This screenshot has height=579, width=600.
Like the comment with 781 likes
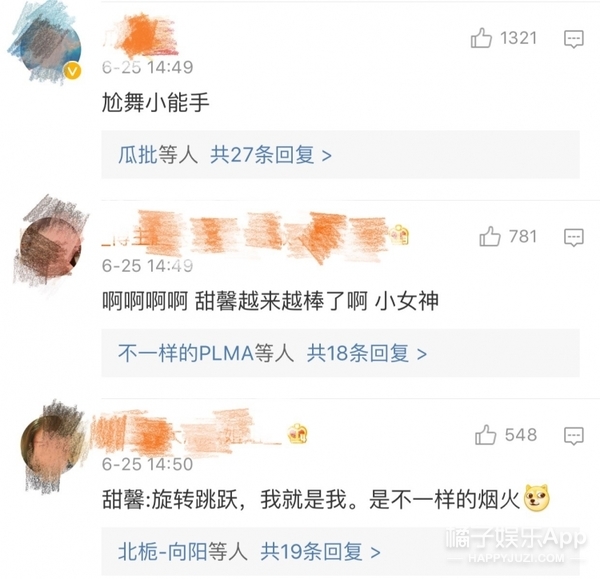coord(489,236)
